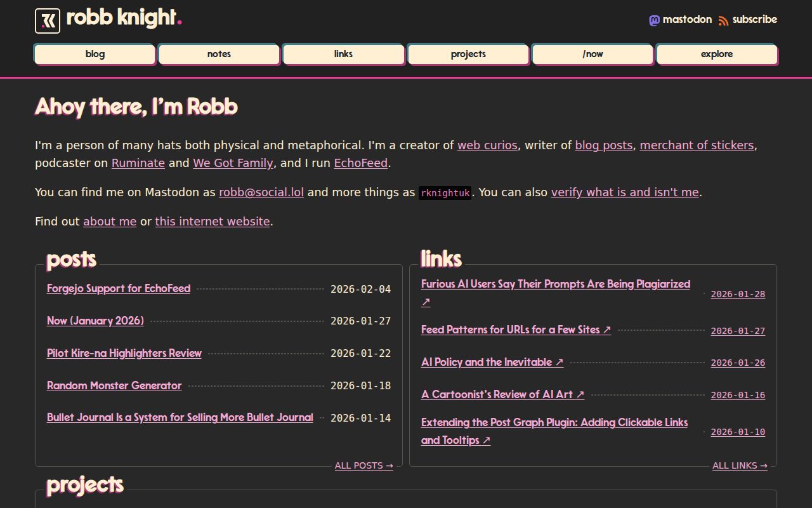Open the about me page
The height and width of the screenshot is (508, 812).
(109, 221)
